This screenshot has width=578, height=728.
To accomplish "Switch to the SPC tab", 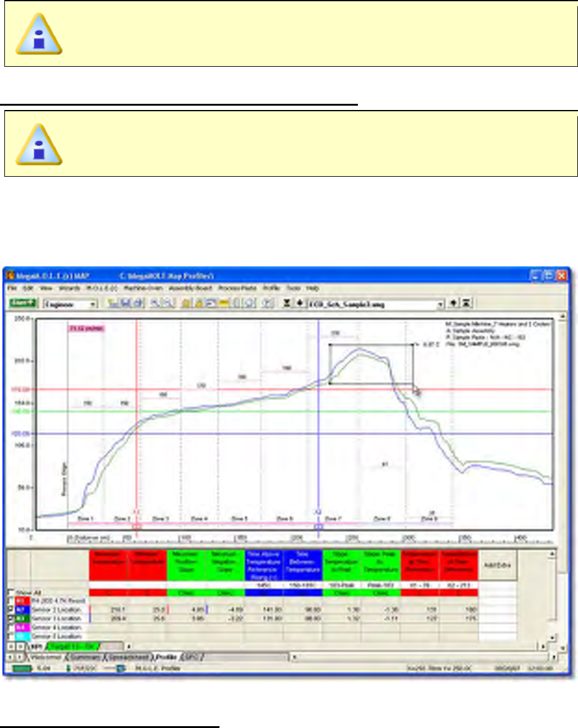I will 191,658.
